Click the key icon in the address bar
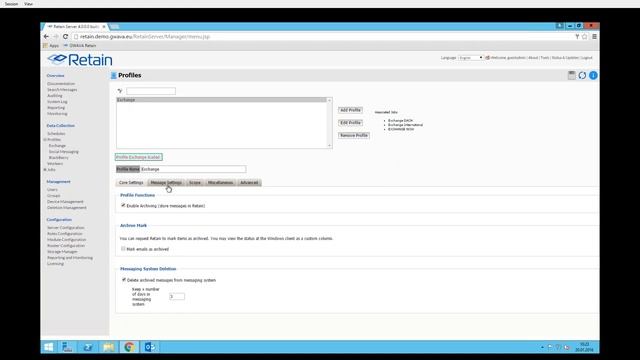 pyautogui.click(x=577, y=36)
